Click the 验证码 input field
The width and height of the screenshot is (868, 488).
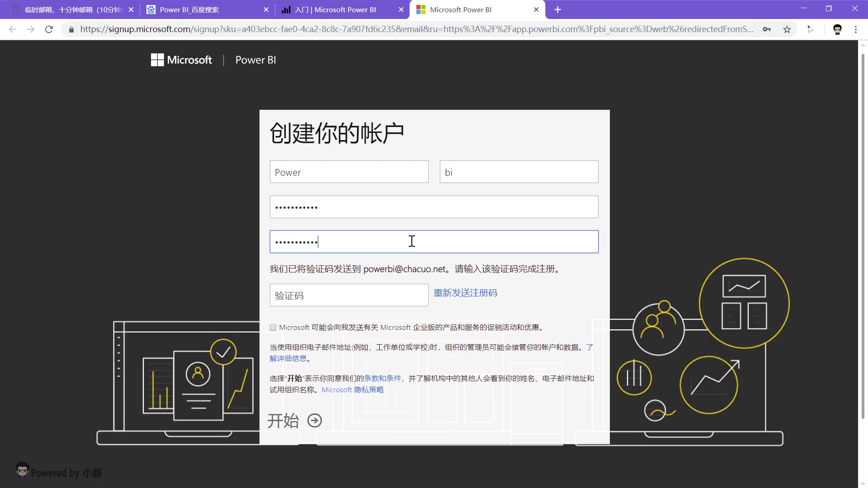(349, 295)
